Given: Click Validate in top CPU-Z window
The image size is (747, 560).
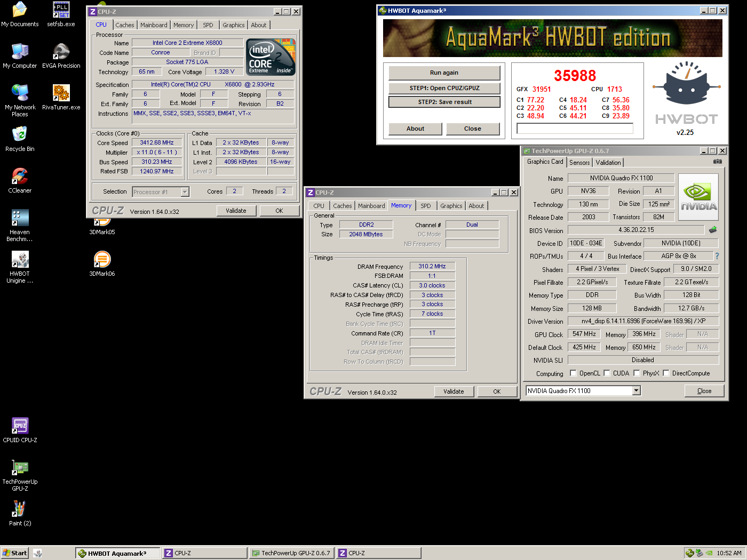Looking at the screenshot, I should [236, 211].
